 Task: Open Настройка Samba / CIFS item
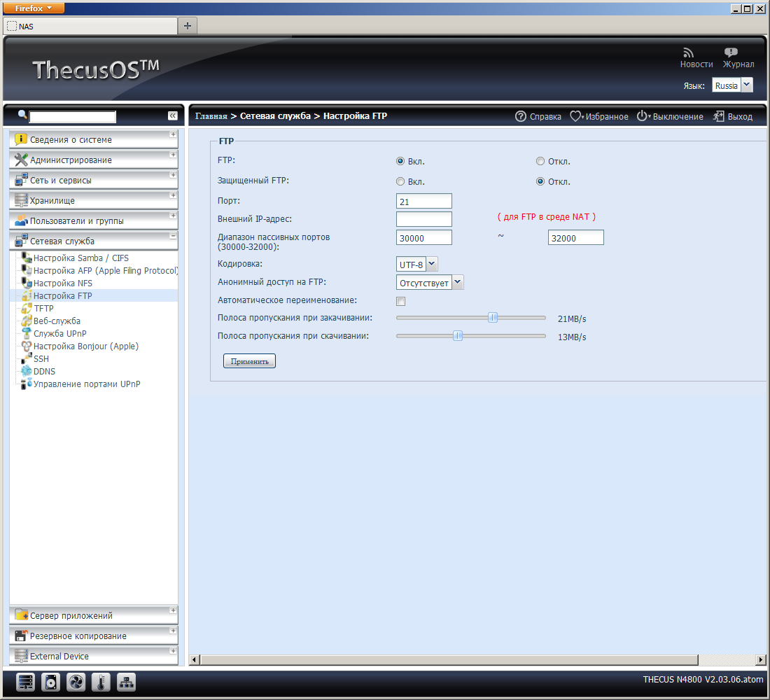click(x=81, y=258)
